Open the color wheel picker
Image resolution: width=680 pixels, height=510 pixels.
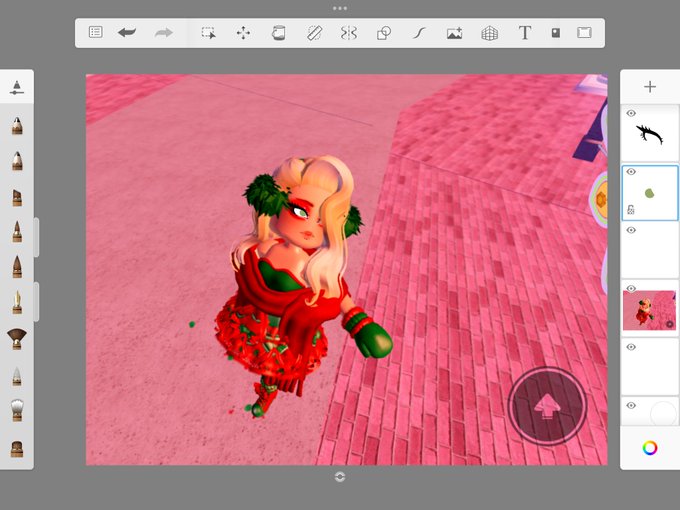coord(650,448)
